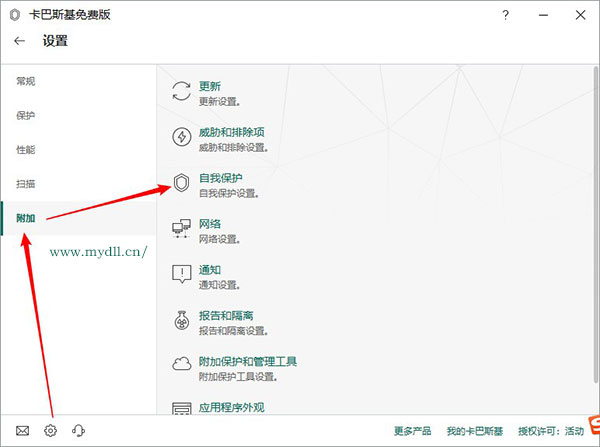Click the 附加保护工具设置。 description text
The image size is (600, 447).
(238, 377)
